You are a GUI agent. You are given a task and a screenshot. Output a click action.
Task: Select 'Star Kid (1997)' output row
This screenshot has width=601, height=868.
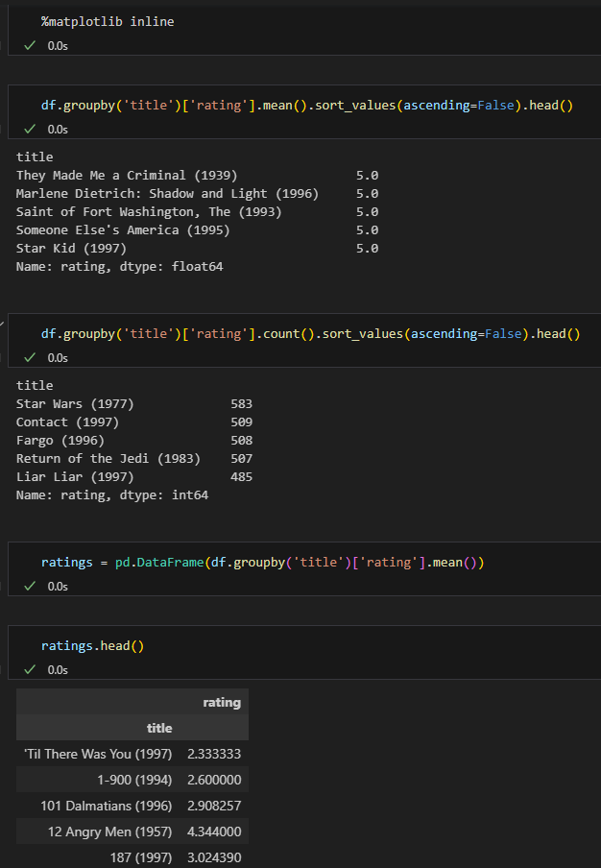(x=197, y=249)
